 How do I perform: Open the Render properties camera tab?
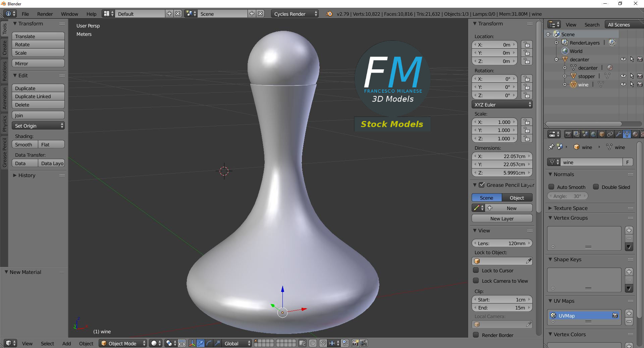click(568, 134)
